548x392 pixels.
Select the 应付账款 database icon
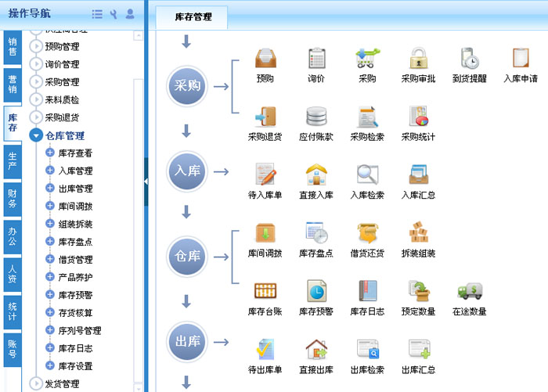tap(316, 117)
